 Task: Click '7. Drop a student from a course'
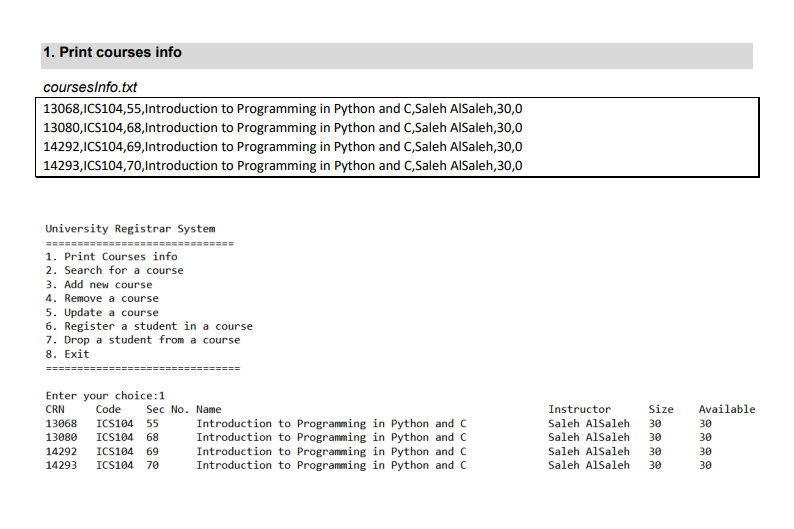point(143,340)
